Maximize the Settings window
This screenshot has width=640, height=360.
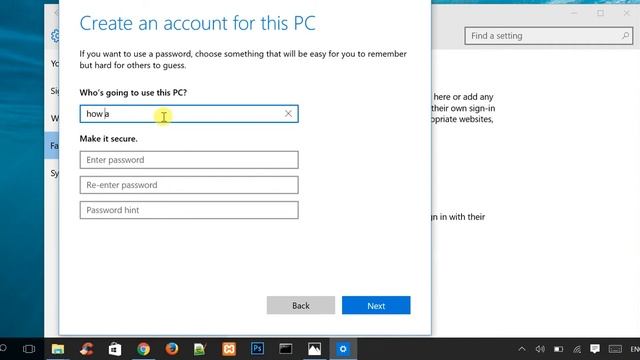point(600,13)
